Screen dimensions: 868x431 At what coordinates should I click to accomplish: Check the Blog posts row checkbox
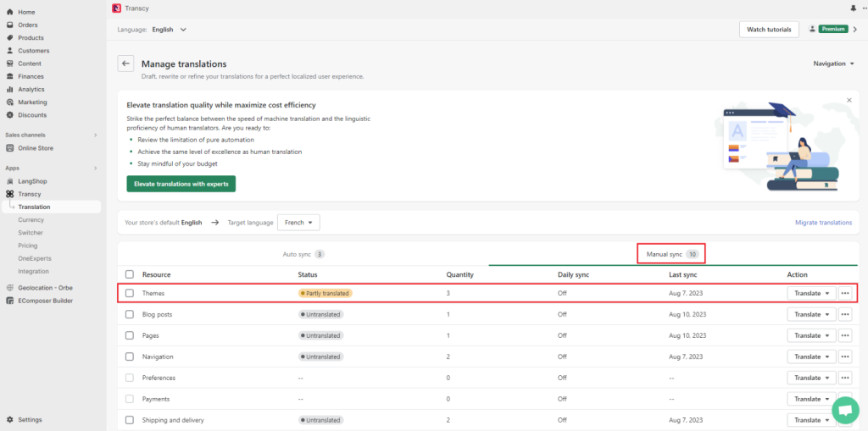pos(130,314)
